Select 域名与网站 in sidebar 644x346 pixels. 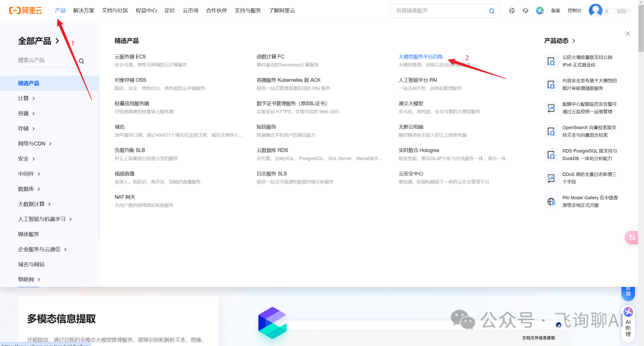point(31,265)
